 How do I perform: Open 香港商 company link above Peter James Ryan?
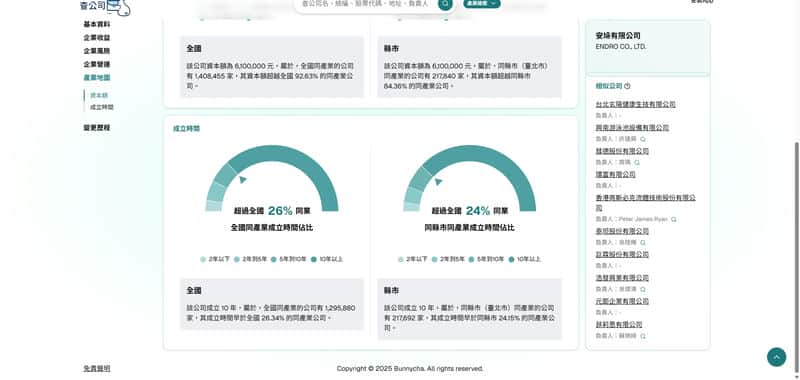(x=645, y=202)
